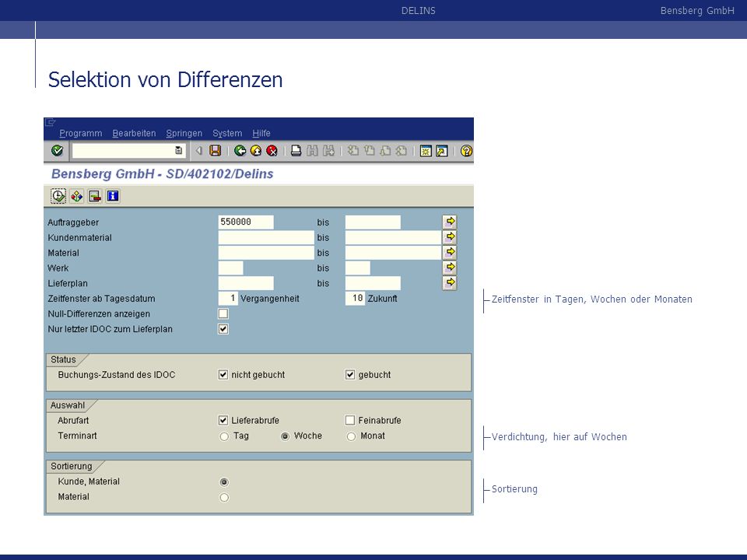Click the Find binoculars icon
This screenshot has height=560, width=747.
click(312, 151)
